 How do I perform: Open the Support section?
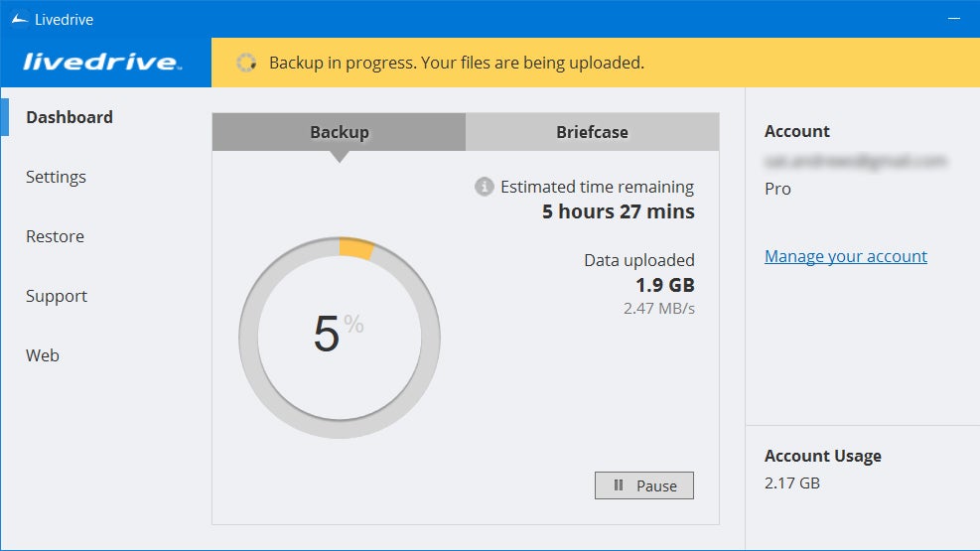(x=57, y=296)
